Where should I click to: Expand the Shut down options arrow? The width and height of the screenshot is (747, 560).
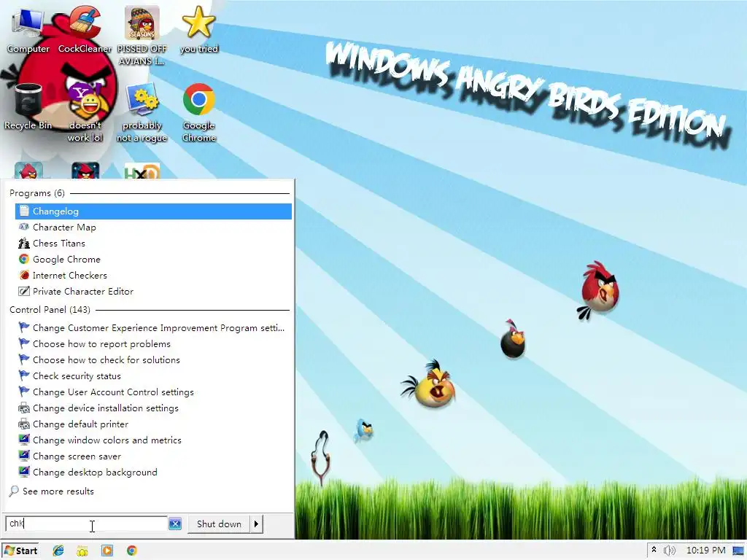click(x=256, y=524)
